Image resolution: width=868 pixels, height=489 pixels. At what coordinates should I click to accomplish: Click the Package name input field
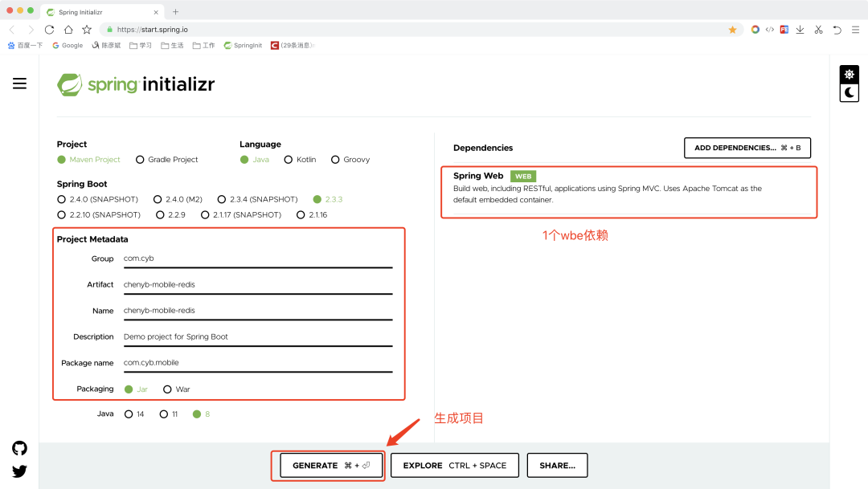pos(258,363)
